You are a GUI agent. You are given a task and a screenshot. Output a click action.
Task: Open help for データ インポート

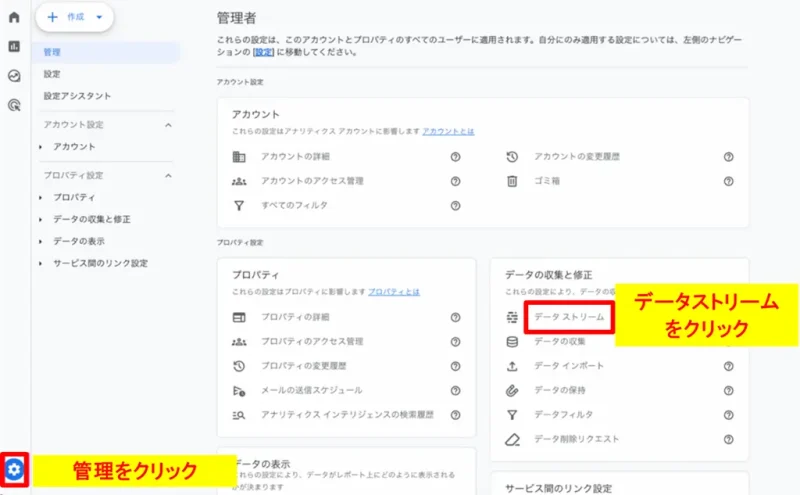[729, 366]
